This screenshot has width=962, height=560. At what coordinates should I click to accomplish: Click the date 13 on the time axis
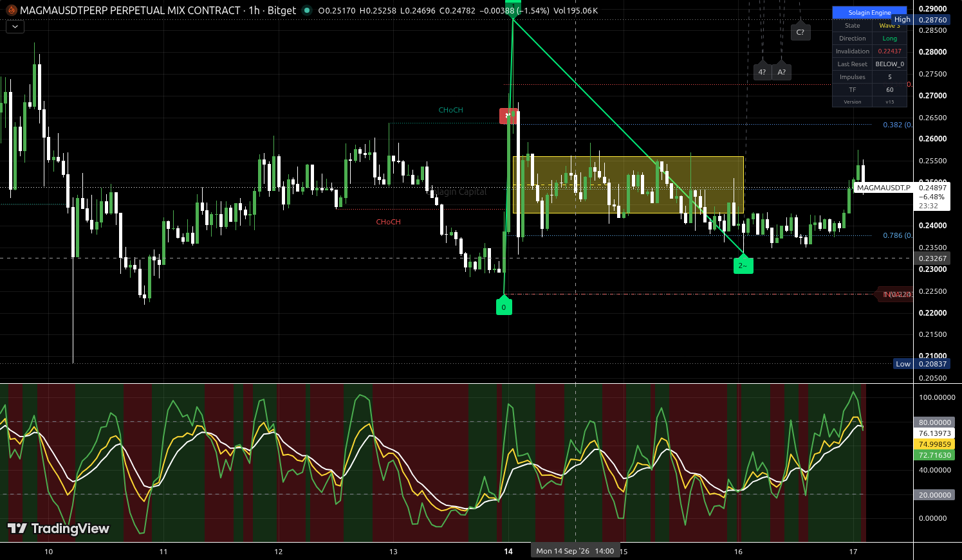(x=394, y=552)
